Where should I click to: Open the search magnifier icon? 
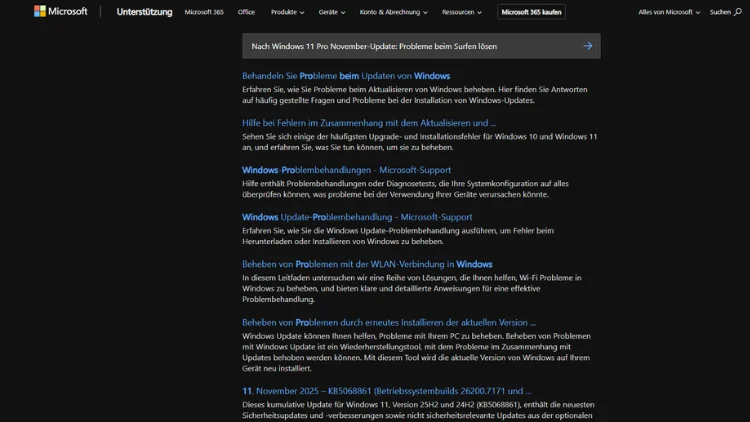(738, 12)
